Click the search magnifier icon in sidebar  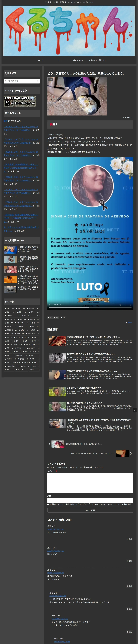(38, 81)
